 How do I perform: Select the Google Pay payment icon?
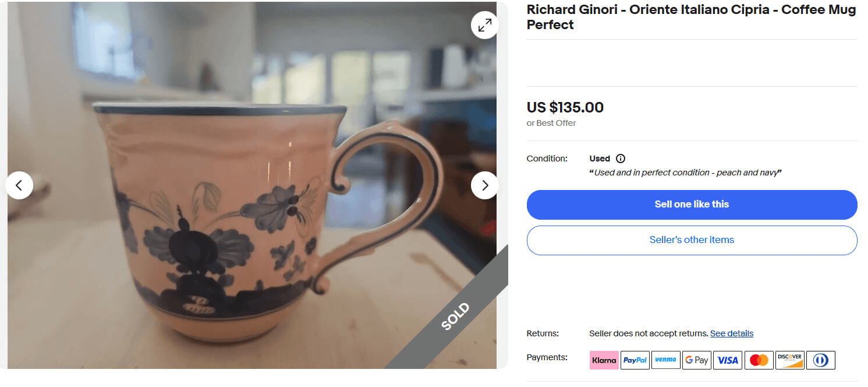point(697,360)
